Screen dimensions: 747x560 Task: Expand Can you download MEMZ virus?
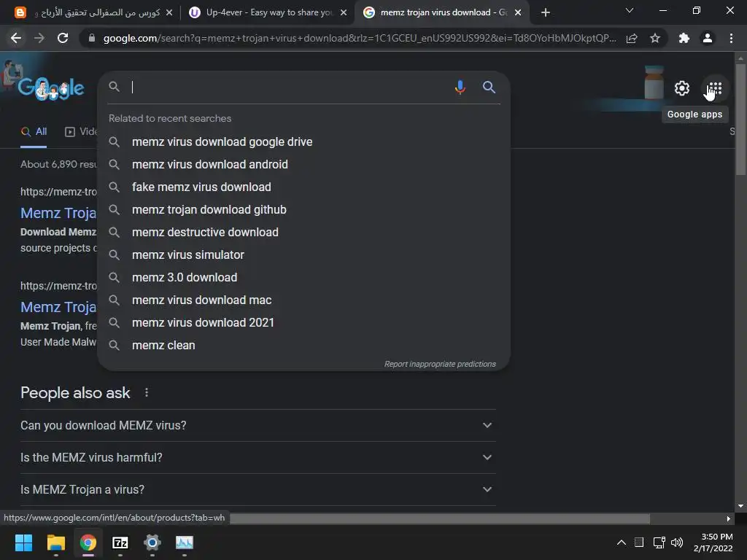pos(258,425)
